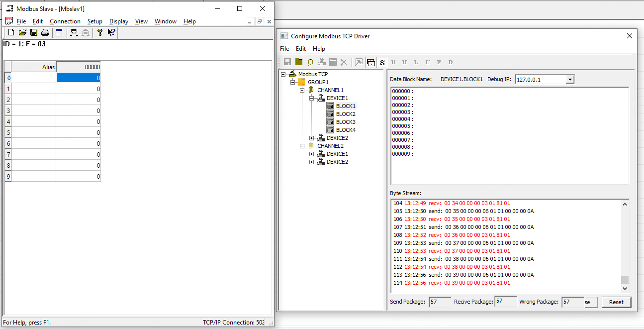Click the add folder icon in driver toolbar
Viewport: 644px width, 329px height.
(299, 62)
